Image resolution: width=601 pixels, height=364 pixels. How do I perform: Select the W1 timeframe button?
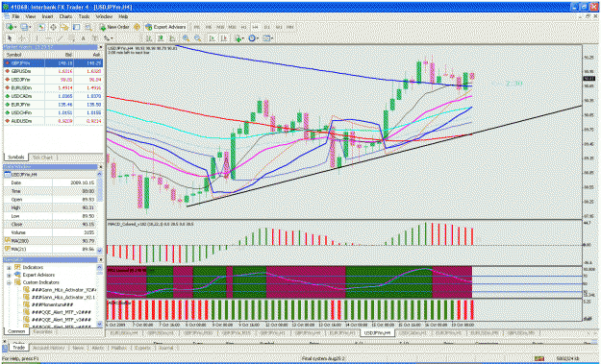(279, 27)
